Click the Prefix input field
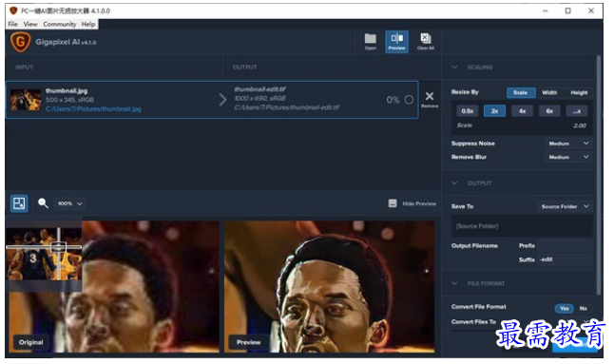This screenshot has width=614, height=364. coord(565,246)
